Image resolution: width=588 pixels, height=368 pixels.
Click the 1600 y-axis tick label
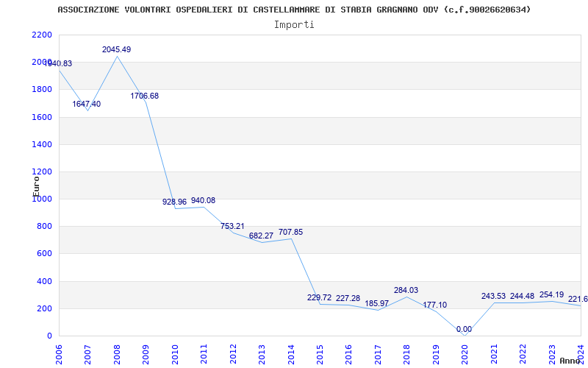(42, 117)
